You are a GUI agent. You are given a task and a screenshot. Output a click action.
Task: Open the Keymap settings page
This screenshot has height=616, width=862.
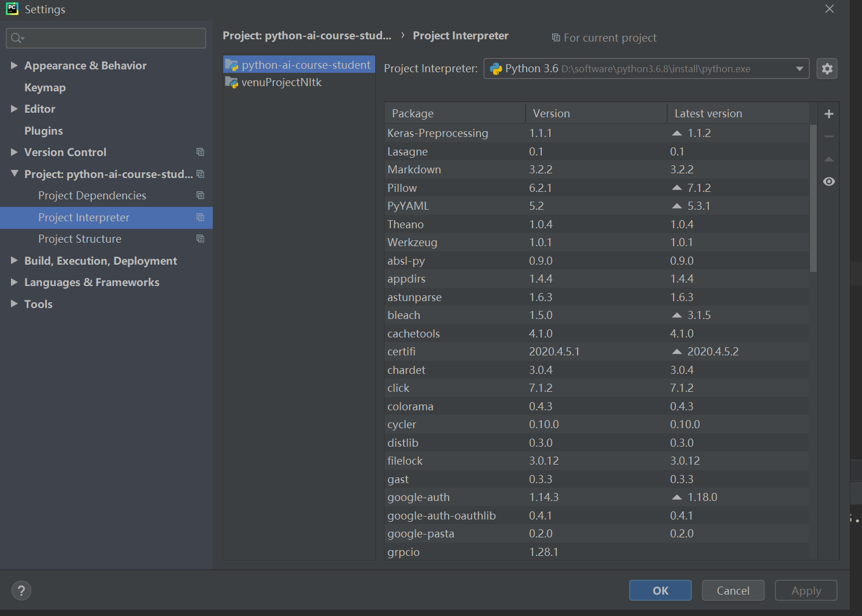45,87
